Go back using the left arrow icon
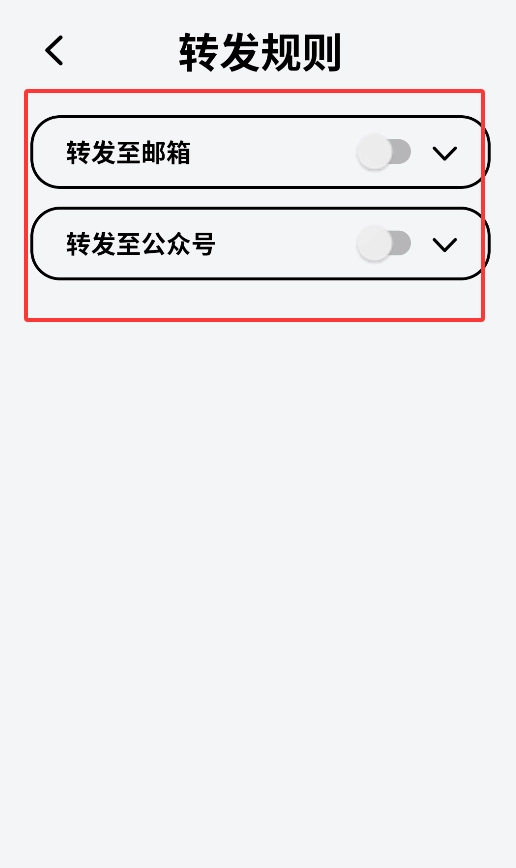This screenshot has height=868, width=516. click(x=54, y=50)
